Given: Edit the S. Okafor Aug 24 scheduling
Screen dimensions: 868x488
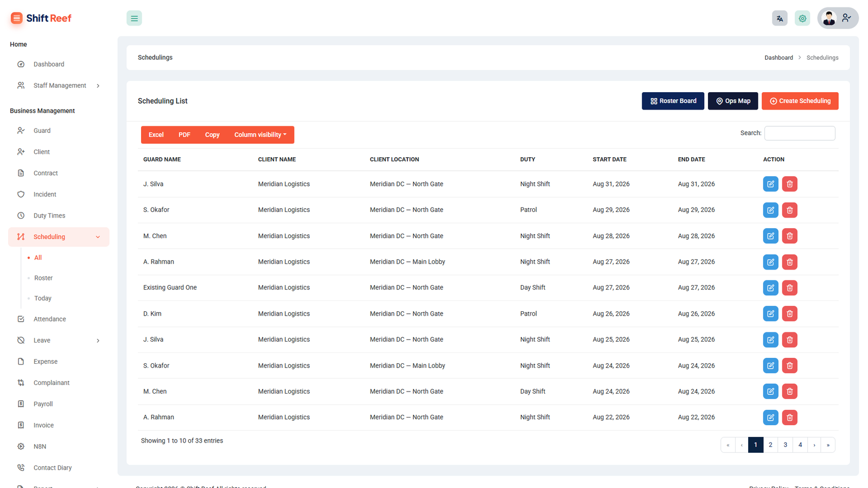Looking at the screenshot, I should (770, 365).
